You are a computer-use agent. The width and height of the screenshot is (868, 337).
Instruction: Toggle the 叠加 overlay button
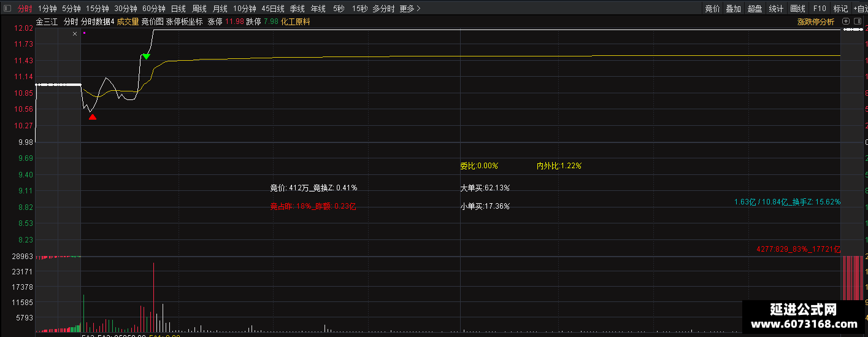[733, 9]
